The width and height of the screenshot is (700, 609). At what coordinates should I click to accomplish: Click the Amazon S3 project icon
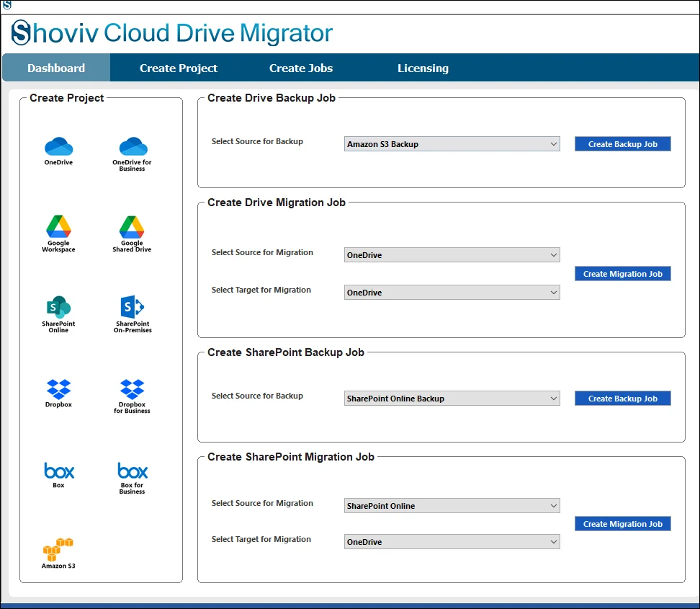point(58,554)
